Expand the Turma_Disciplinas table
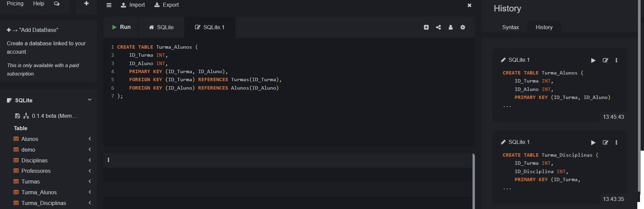 tap(90, 203)
